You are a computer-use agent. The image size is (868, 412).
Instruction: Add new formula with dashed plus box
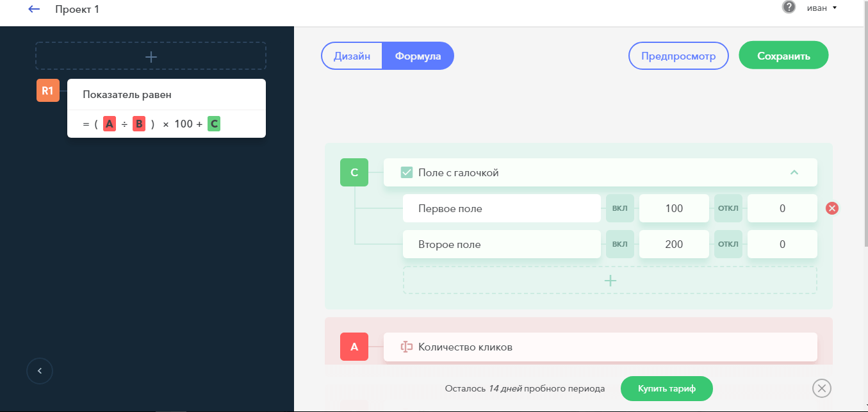click(x=151, y=56)
